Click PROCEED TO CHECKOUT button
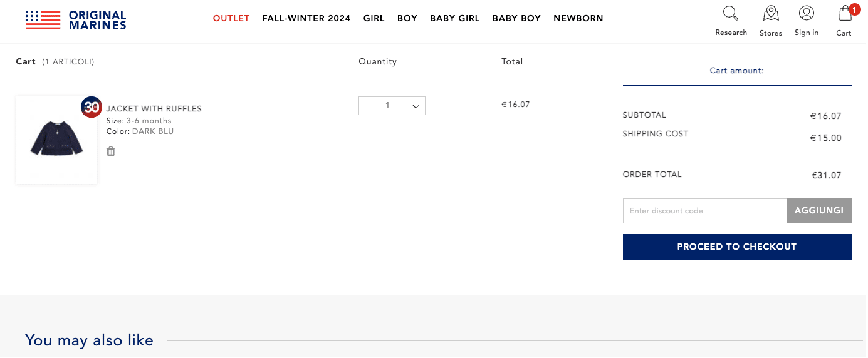Screen dimensions: 868x358 click(736, 247)
